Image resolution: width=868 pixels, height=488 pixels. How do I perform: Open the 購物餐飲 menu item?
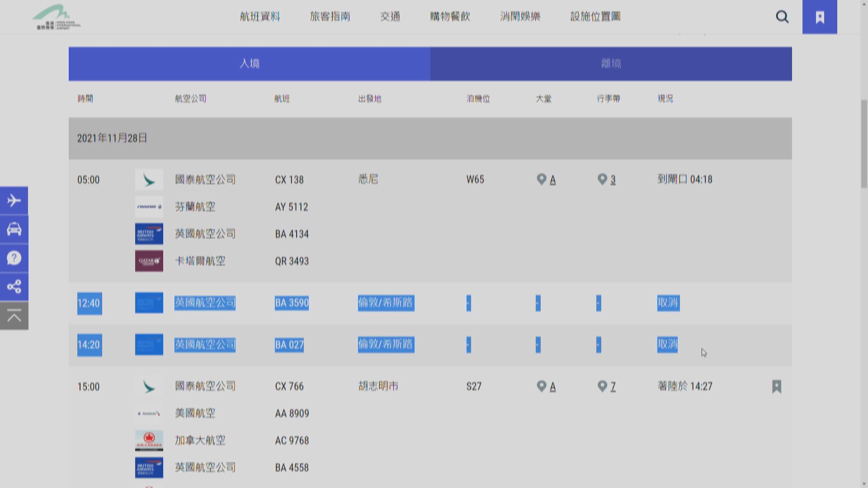[450, 17]
